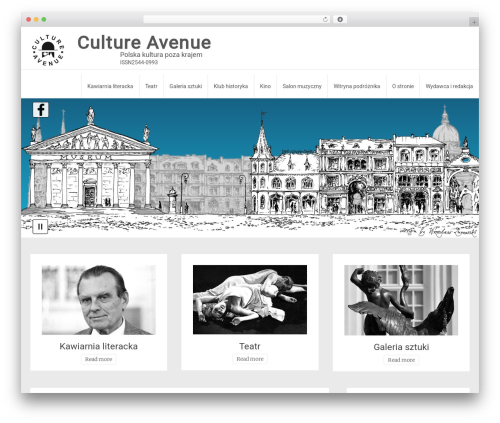The image size is (500, 423).
Task: Open the Galeria sztuki card heading
Action: pos(401,347)
